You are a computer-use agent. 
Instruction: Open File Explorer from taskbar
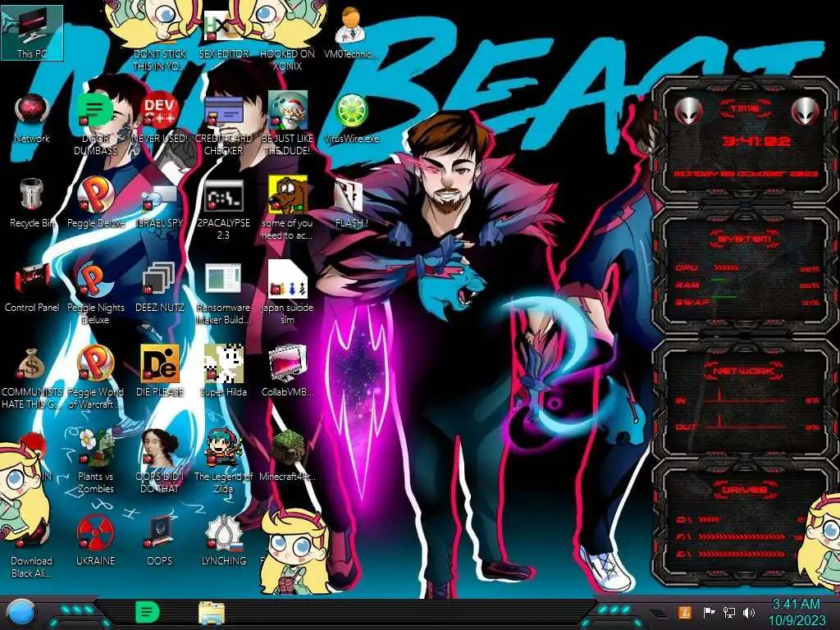[212, 614]
